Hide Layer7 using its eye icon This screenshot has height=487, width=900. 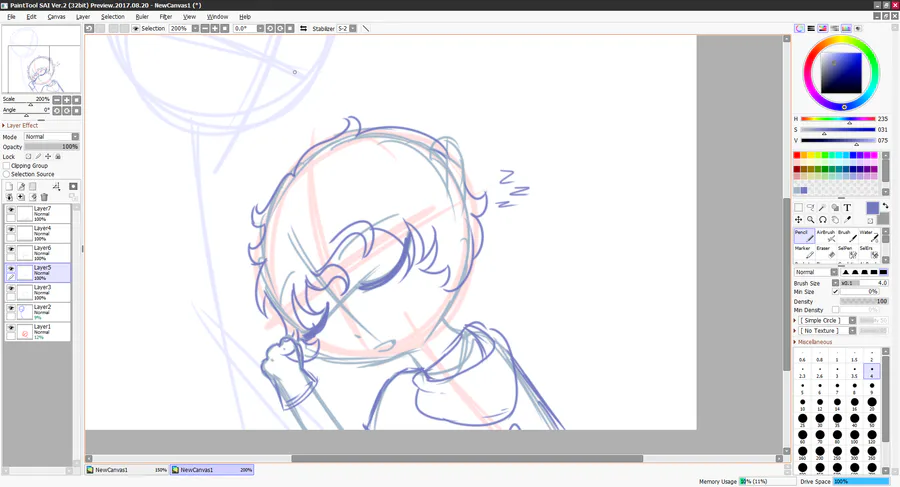point(11,210)
